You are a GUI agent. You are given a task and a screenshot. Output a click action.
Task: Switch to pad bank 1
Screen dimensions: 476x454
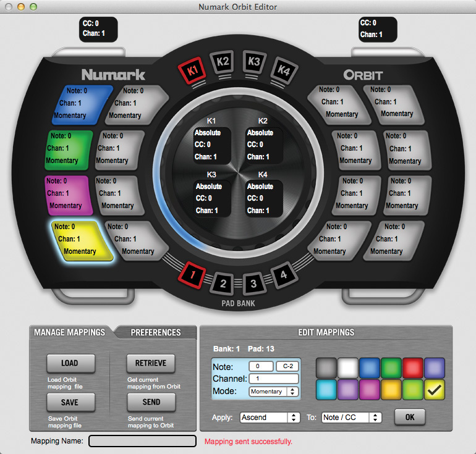coord(192,275)
